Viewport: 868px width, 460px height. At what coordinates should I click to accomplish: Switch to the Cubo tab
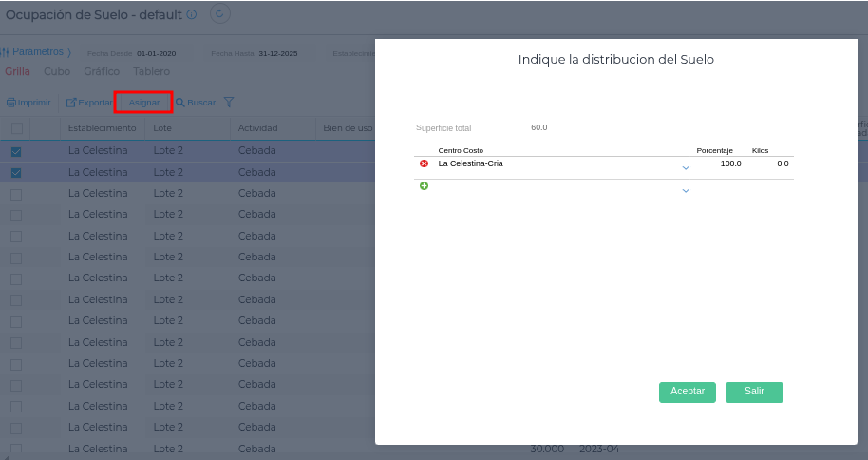(x=57, y=71)
